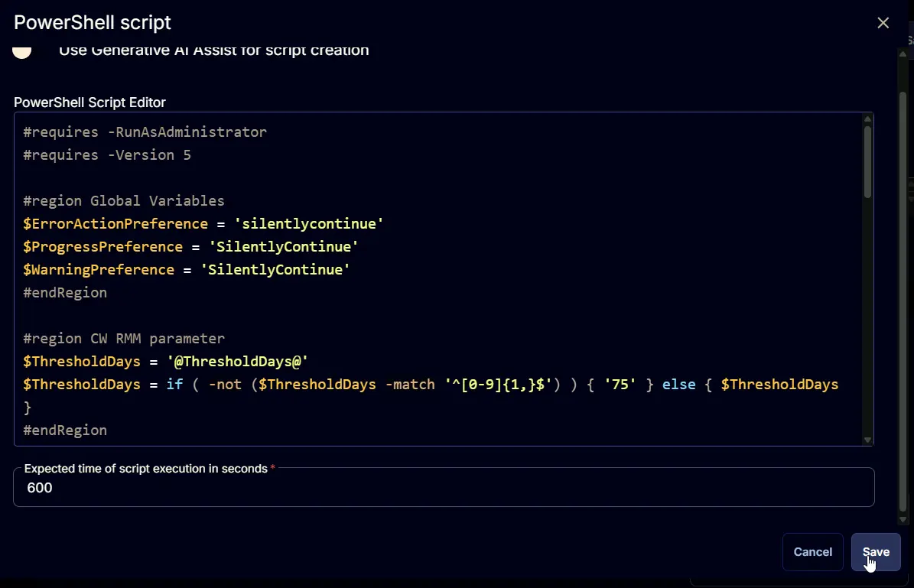Click the dialog's scroll-down arrow

[x=903, y=519]
